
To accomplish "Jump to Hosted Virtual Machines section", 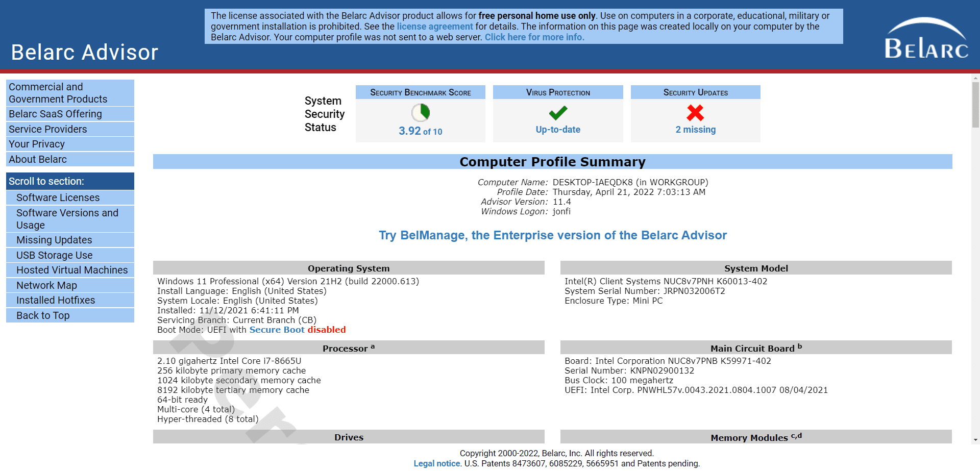I will tap(70, 270).
